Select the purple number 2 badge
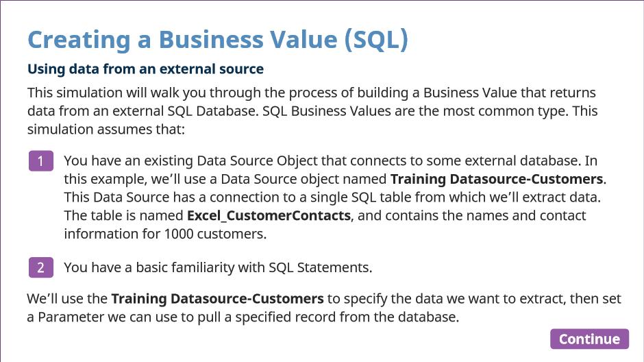The image size is (644, 362). 40,267
